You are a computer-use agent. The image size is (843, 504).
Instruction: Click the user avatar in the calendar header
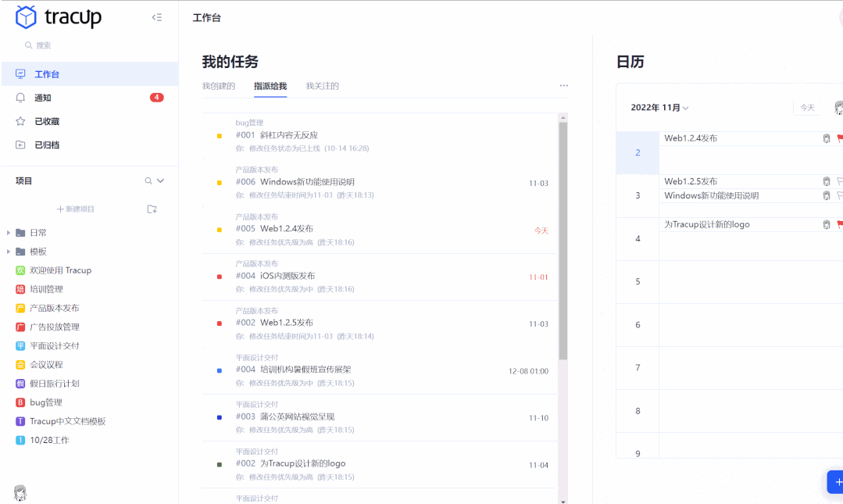(x=838, y=109)
